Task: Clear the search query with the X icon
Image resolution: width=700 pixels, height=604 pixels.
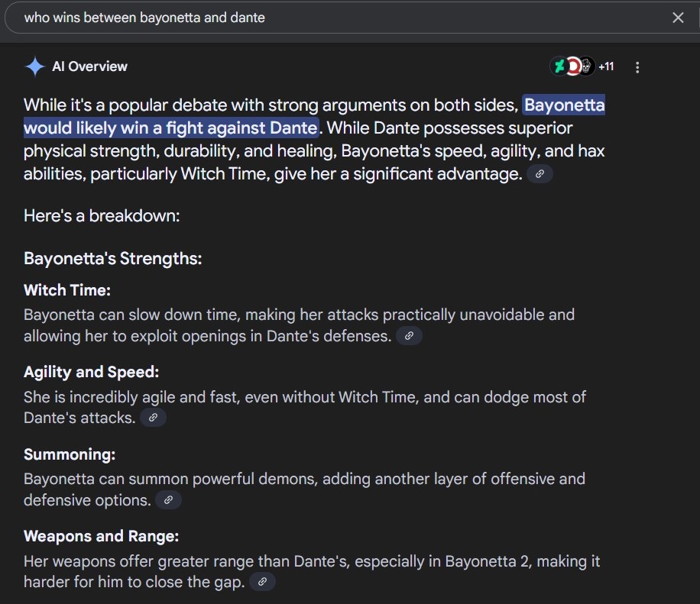Action: click(678, 18)
